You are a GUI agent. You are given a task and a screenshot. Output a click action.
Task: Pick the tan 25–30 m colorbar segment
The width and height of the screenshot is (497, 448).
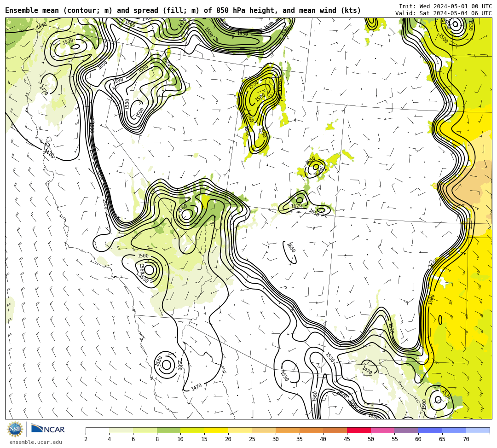264,430
